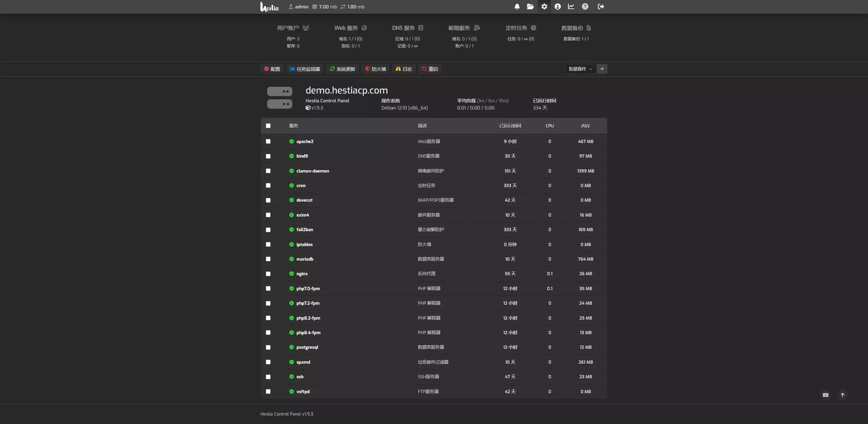
Task: Click the 1399 MB memory value
Action: [586, 171]
